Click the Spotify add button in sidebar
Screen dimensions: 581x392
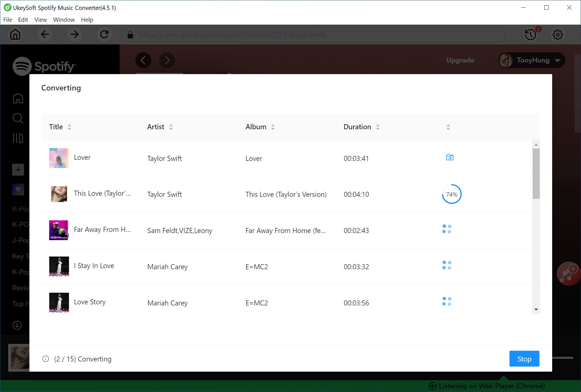[17, 169]
